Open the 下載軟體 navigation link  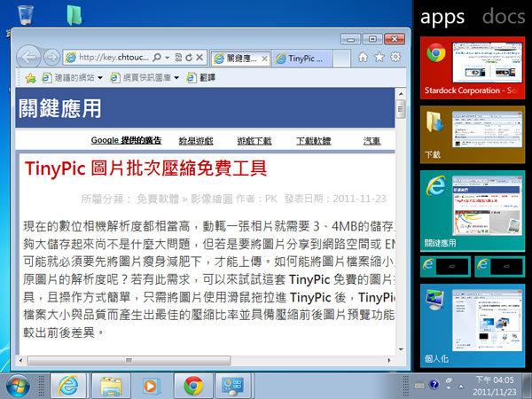click(313, 140)
